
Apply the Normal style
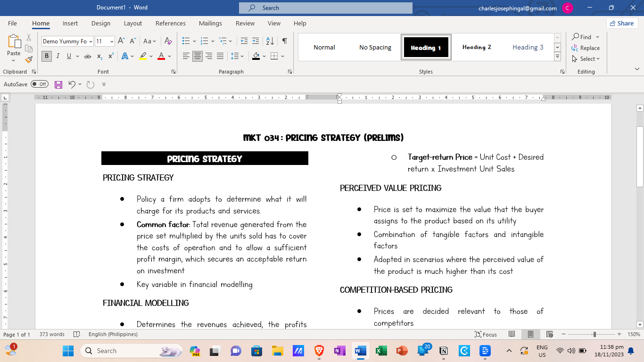tap(324, 47)
